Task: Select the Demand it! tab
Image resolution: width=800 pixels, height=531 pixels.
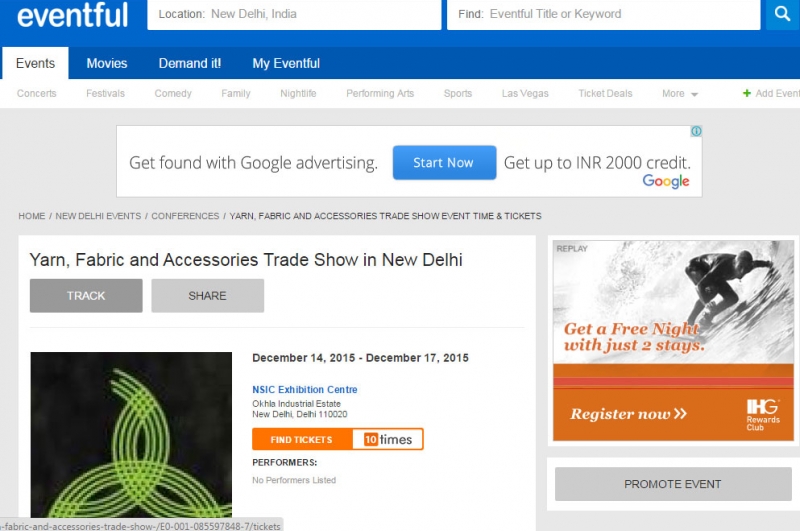Action: pos(190,63)
